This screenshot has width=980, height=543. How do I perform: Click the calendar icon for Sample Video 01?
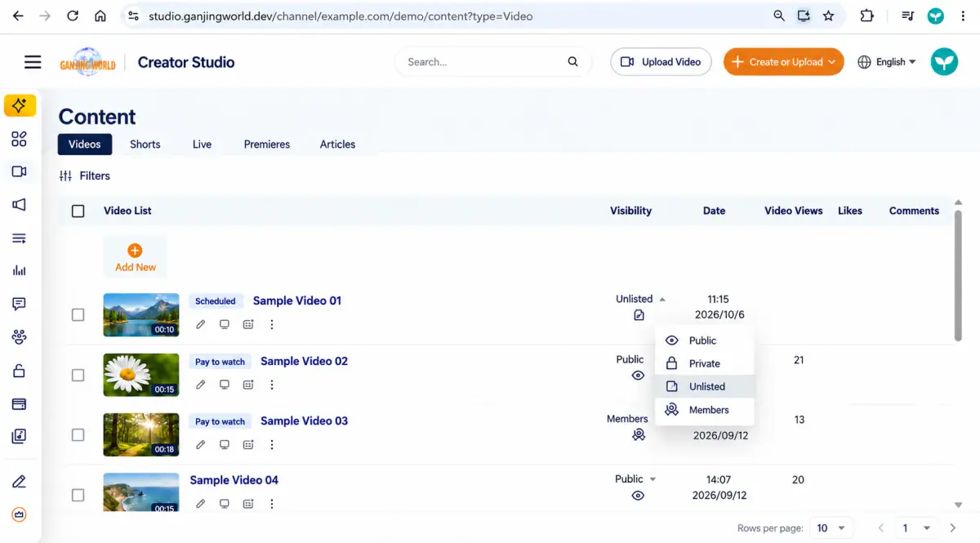[x=248, y=324]
